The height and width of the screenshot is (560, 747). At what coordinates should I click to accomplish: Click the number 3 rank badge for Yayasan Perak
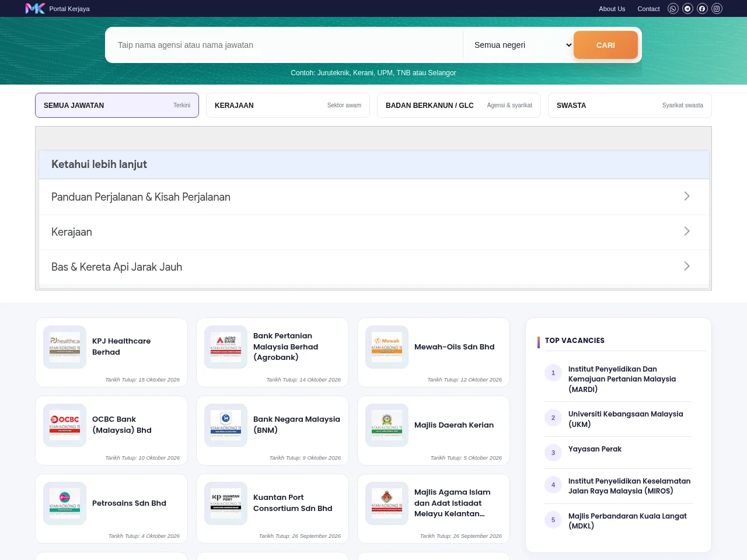553,453
